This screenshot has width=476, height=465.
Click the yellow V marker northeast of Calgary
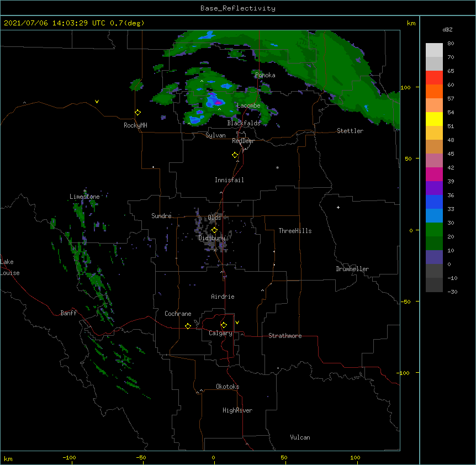tap(237, 323)
